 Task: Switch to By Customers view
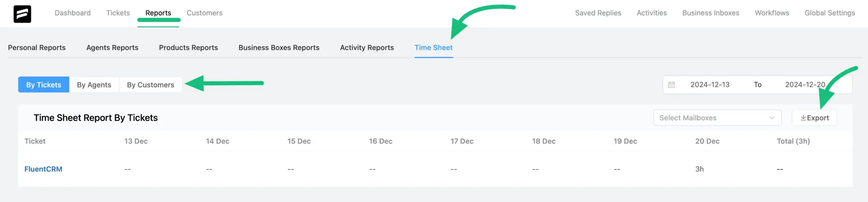click(x=151, y=85)
